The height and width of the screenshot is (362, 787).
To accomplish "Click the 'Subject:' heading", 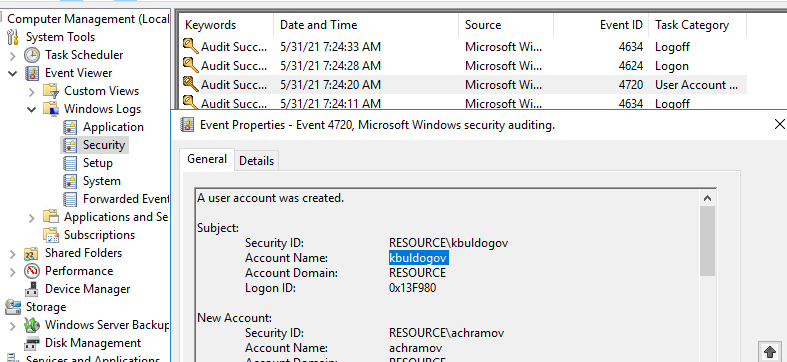I will click(218, 228).
